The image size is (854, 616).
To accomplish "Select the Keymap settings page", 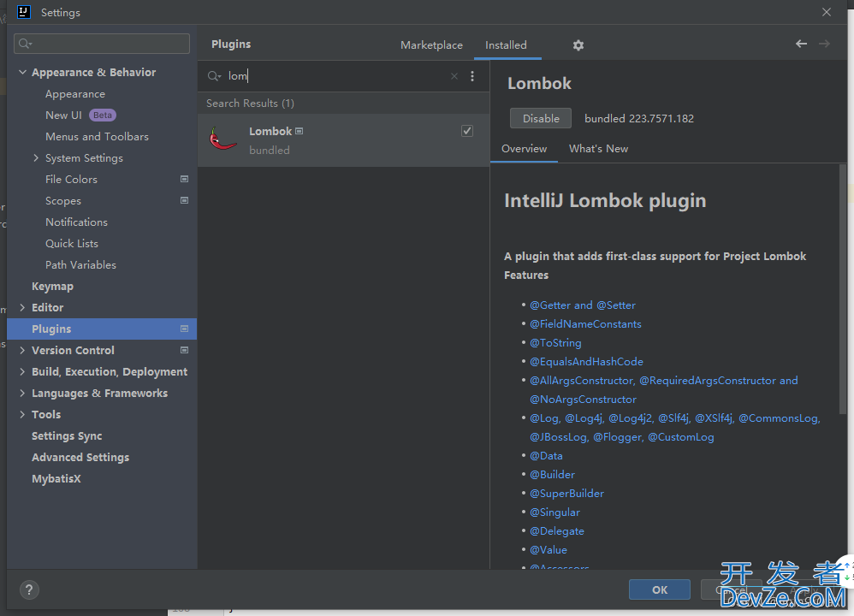I will pos(52,286).
